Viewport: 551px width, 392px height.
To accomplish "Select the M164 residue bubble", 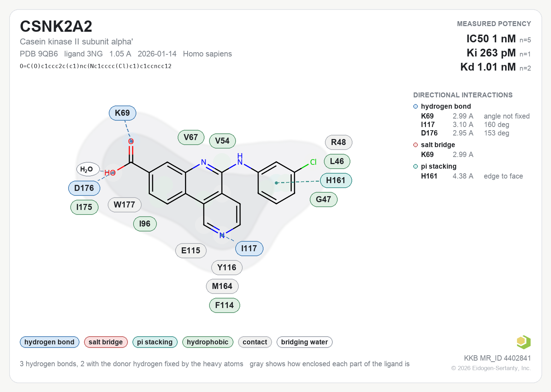I will [222, 286].
